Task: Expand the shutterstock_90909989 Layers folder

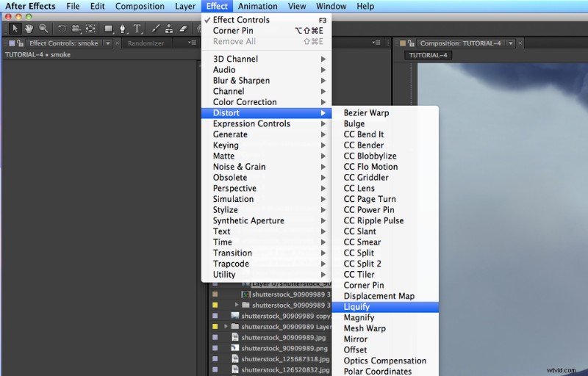Action: point(226,326)
